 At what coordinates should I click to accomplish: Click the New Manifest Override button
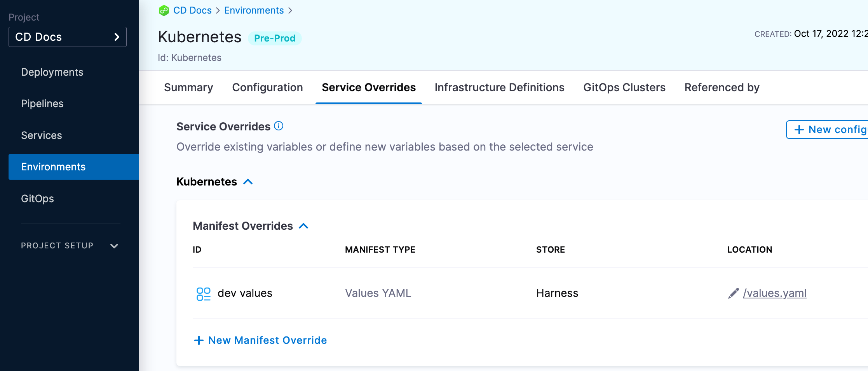(x=267, y=340)
